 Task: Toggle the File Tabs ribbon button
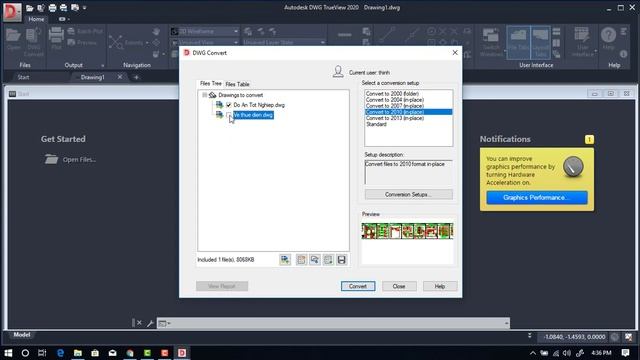pyautogui.click(x=518, y=42)
